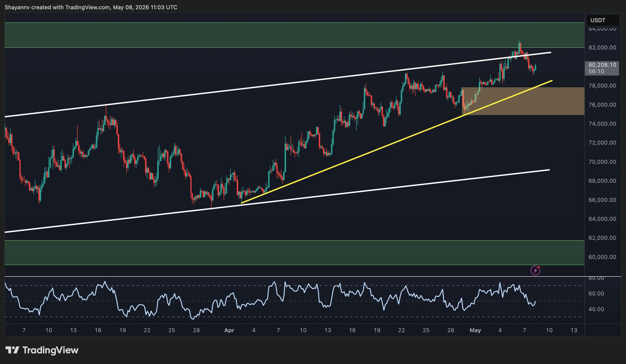Select the yellow ascending trendline
The image size is (626, 364).
[x=396, y=142]
